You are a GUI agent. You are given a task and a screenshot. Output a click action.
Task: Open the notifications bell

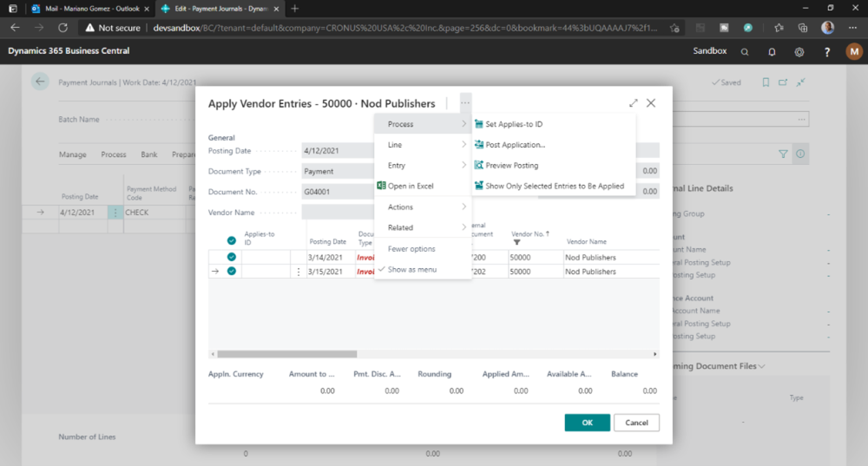point(772,52)
